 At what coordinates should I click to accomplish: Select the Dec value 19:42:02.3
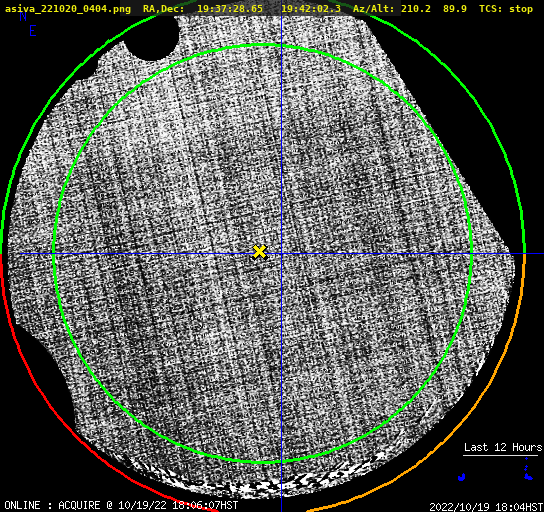[x=311, y=9]
